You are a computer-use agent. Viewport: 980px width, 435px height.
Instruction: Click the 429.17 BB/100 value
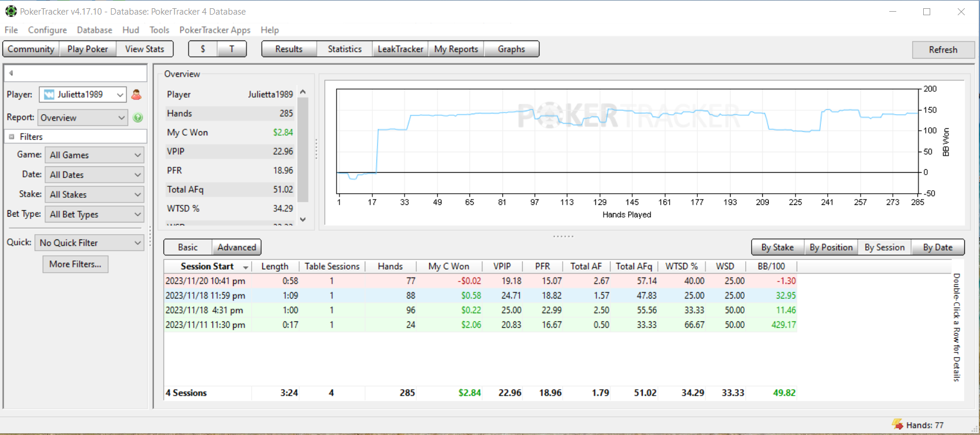pyautogui.click(x=783, y=325)
